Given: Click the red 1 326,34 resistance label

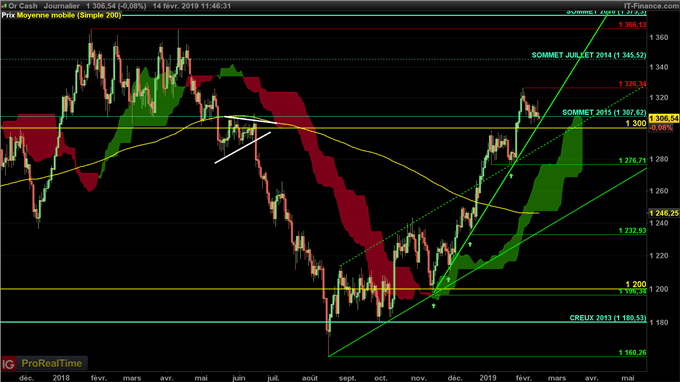Looking at the screenshot, I should [x=632, y=84].
